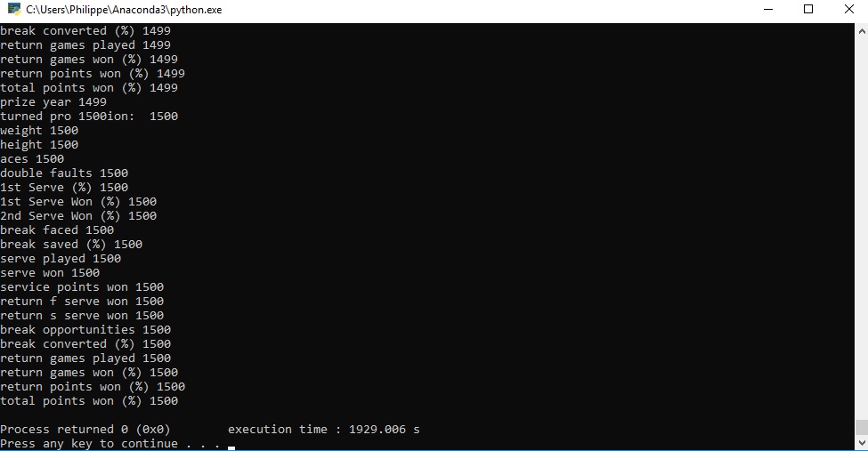Click the line 'return games won (%) 1499'
Image resolution: width=868 pixels, height=451 pixels.
(x=89, y=60)
